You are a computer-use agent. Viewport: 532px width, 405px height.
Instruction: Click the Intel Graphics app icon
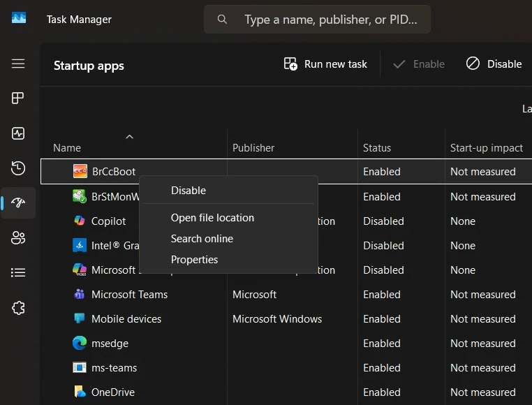click(80, 245)
